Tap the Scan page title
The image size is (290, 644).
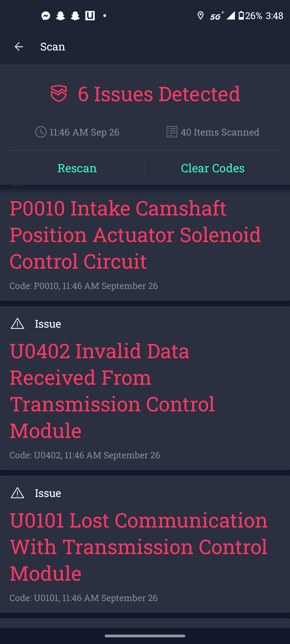[53, 47]
